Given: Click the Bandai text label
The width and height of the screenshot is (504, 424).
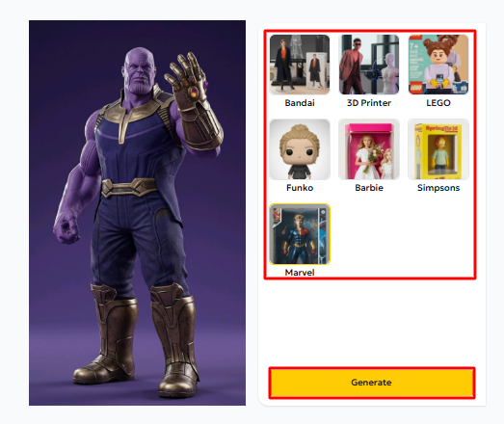Looking at the screenshot, I should click(300, 103).
